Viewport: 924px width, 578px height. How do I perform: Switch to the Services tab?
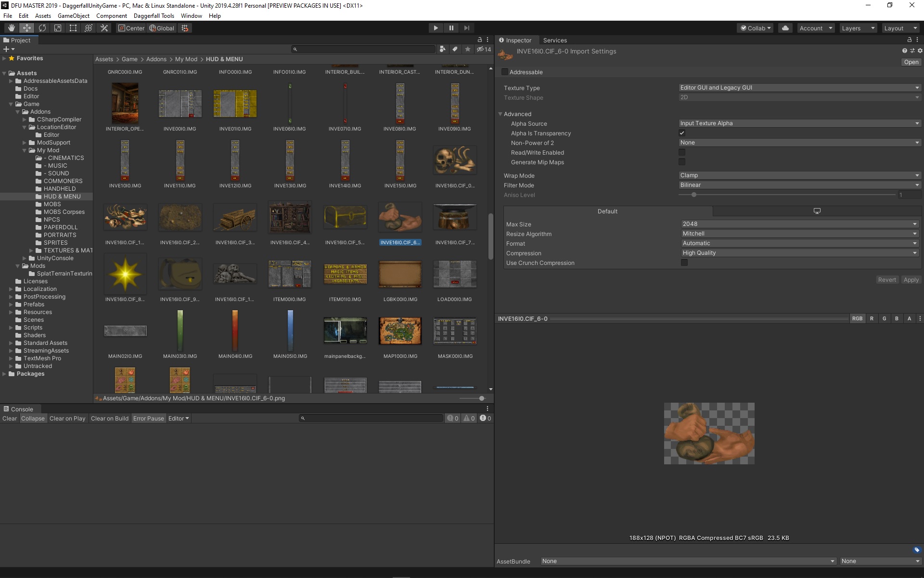point(555,40)
